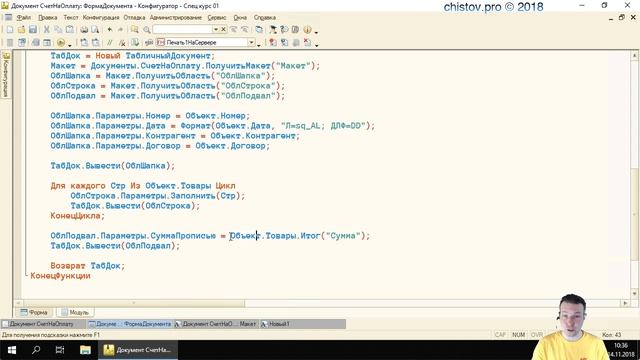Click the procedure list navigation icon

(x=149, y=42)
